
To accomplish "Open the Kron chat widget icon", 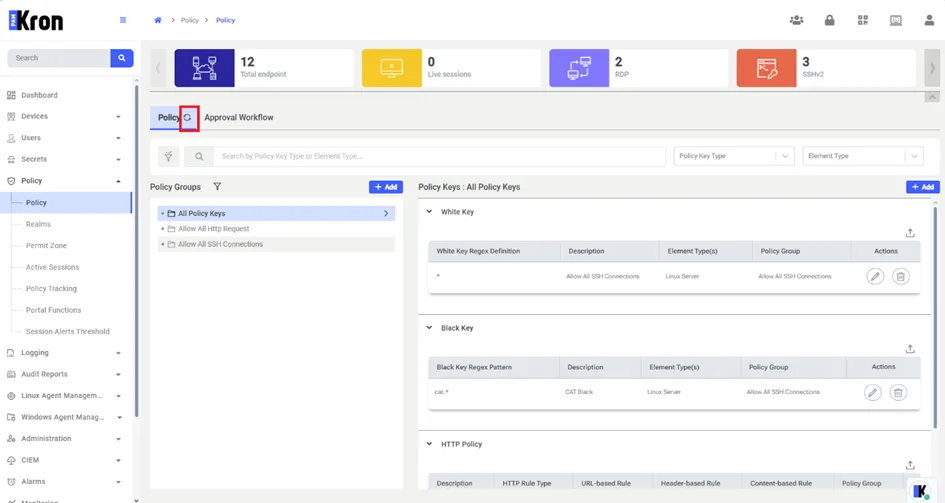I will (x=921, y=491).
